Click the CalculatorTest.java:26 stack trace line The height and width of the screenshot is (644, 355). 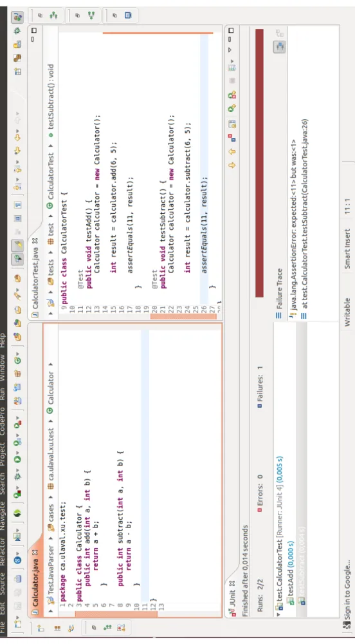pos(304,214)
